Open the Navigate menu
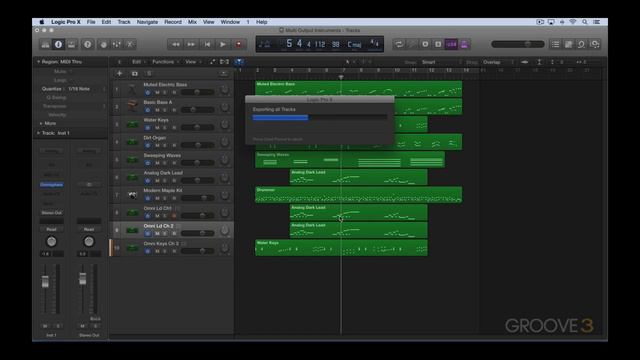This screenshot has height=360, width=640. tap(147, 22)
